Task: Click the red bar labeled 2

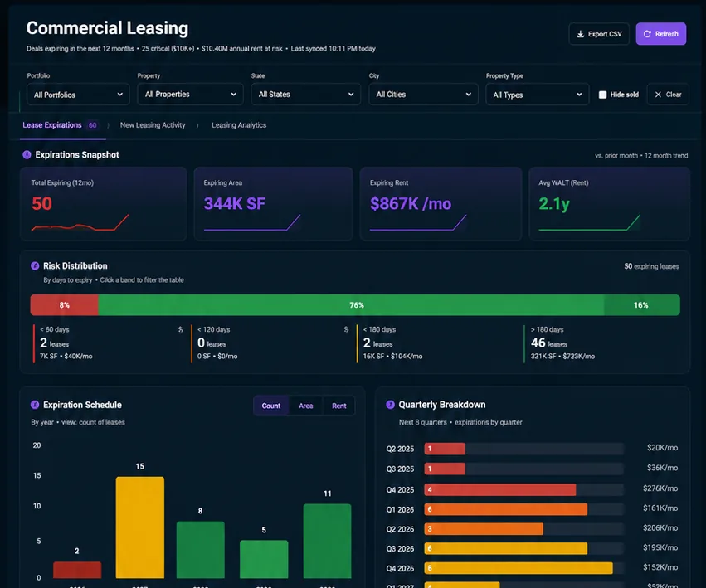Action: (x=77, y=570)
